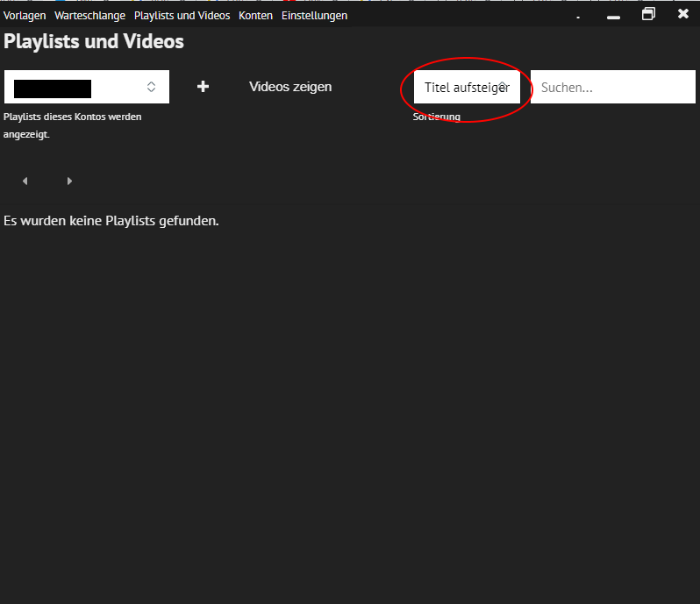The width and height of the screenshot is (700, 604).
Task: Expand the 'Titel aufsteigend' sorting dropdown
Action: click(x=467, y=88)
